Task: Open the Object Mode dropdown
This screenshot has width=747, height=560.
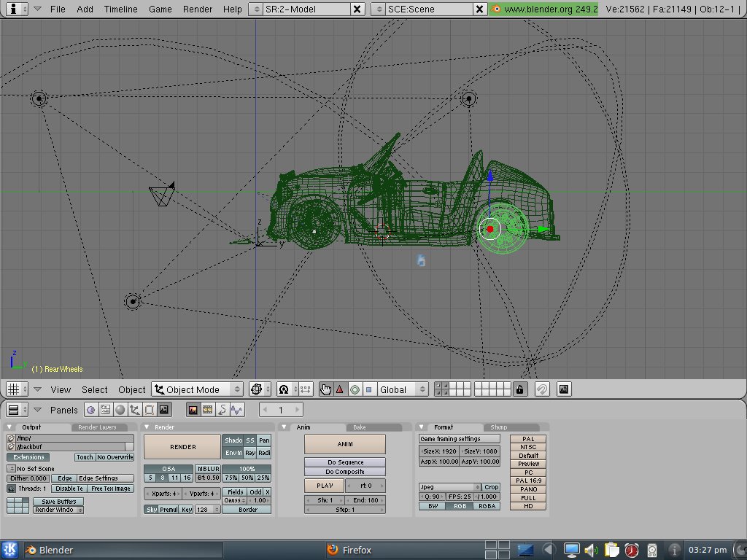Action: (197, 389)
